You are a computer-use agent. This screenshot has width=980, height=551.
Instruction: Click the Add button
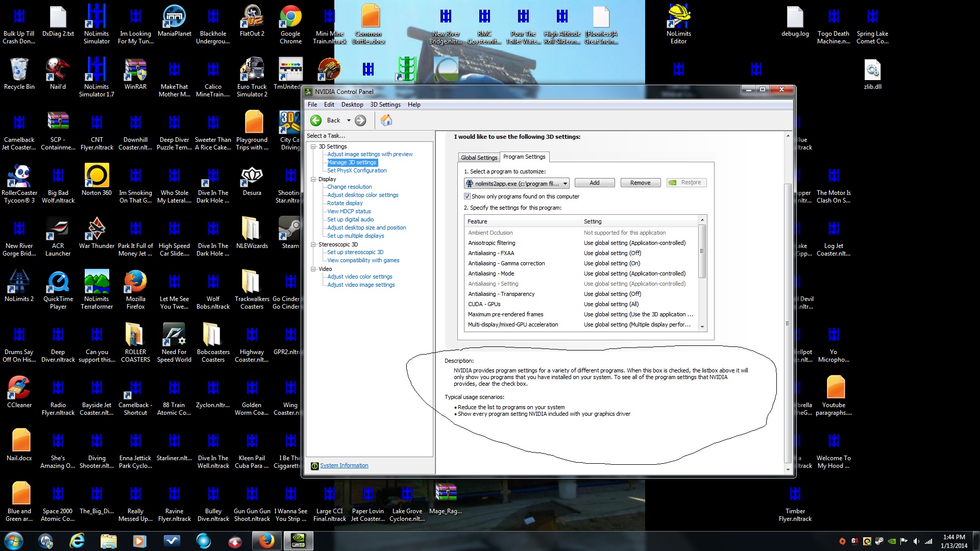point(595,183)
